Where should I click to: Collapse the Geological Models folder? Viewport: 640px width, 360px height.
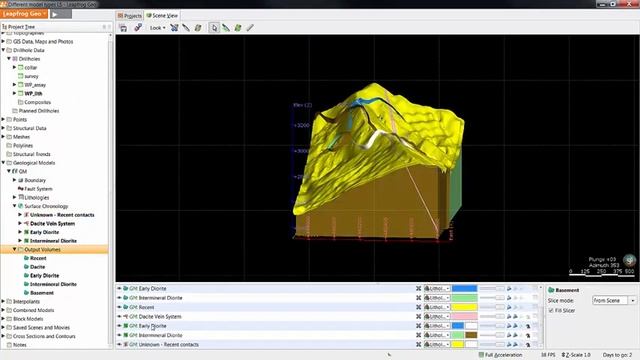(x=3, y=162)
